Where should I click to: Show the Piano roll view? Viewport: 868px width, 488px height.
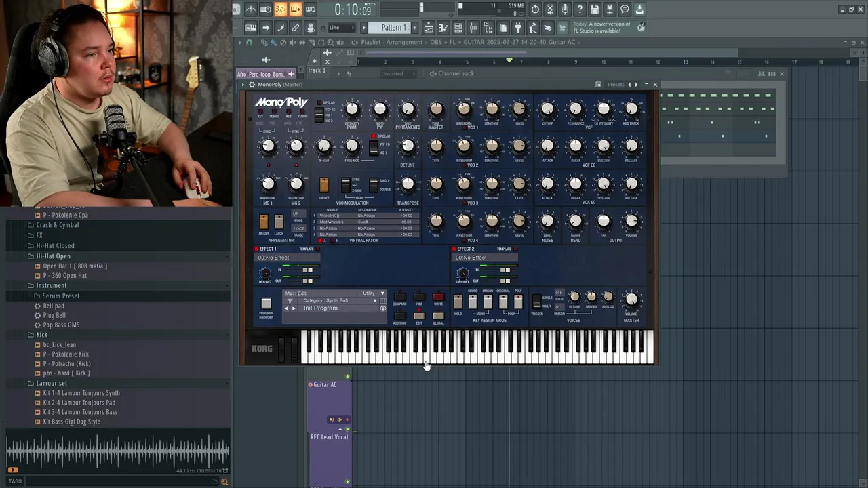[443, 28]
